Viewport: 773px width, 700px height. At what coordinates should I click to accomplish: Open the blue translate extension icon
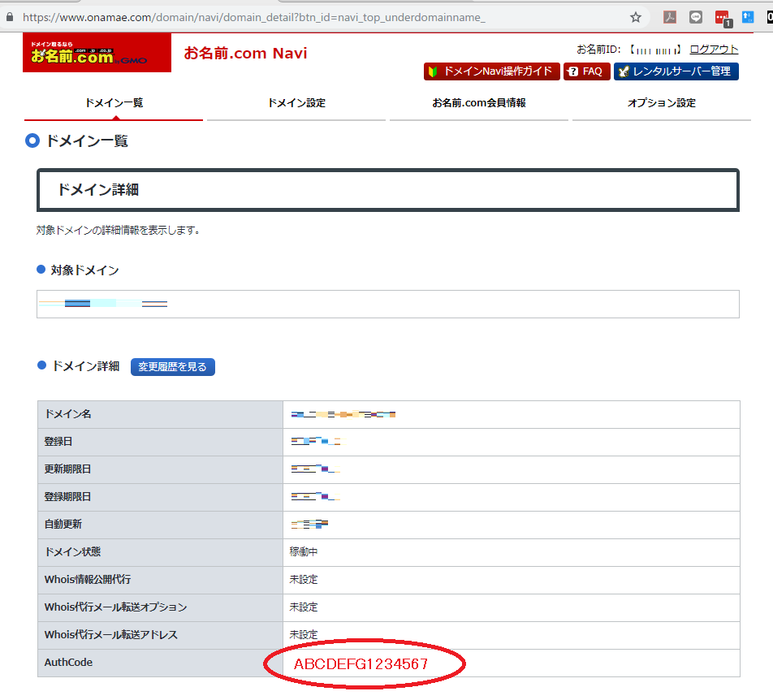(x=748, y=17)
